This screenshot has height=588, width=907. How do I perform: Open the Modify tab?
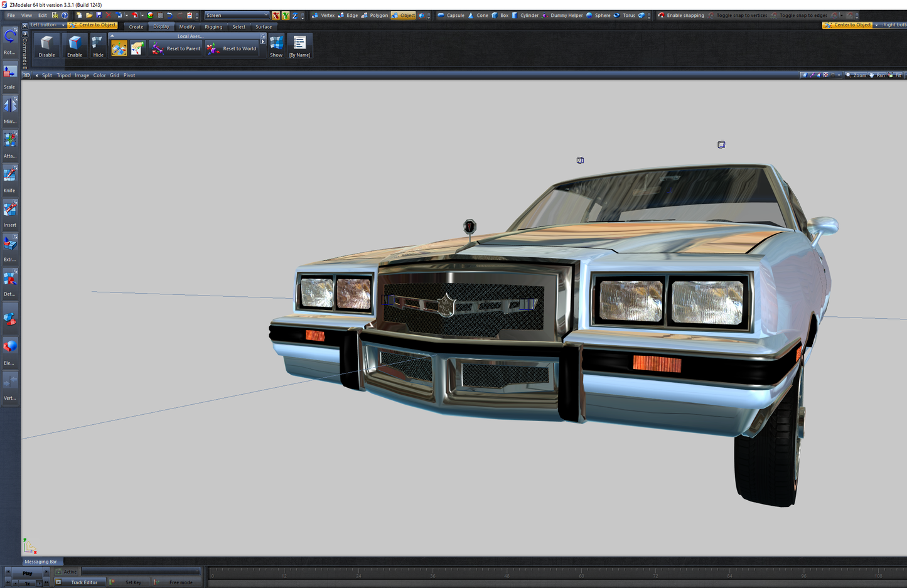186,27
